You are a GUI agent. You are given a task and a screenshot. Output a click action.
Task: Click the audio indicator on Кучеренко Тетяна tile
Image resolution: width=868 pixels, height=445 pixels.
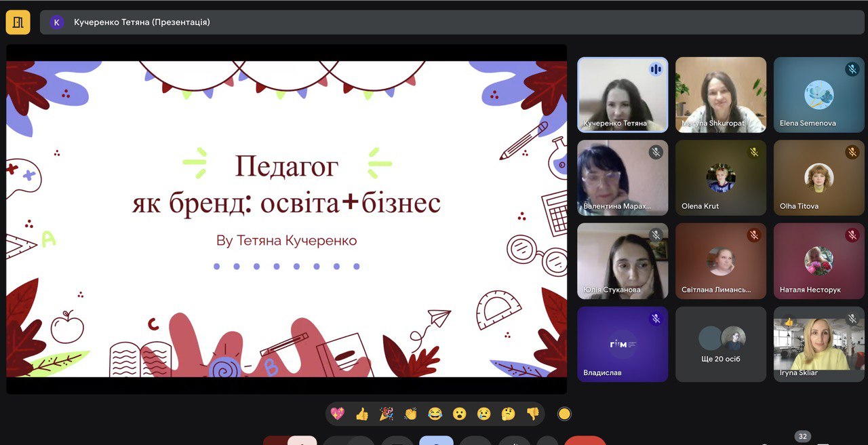[655, 69]
